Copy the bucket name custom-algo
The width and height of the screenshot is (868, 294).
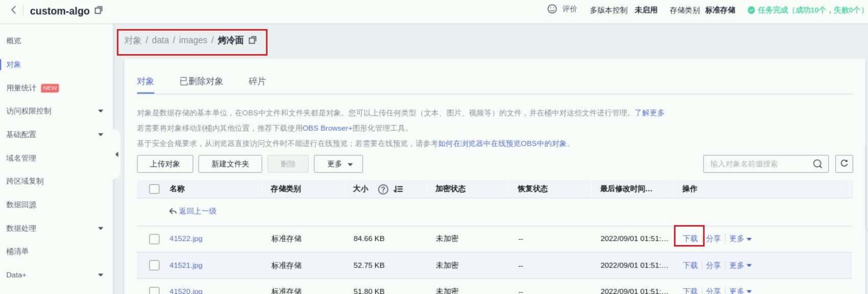coord(99,10)
